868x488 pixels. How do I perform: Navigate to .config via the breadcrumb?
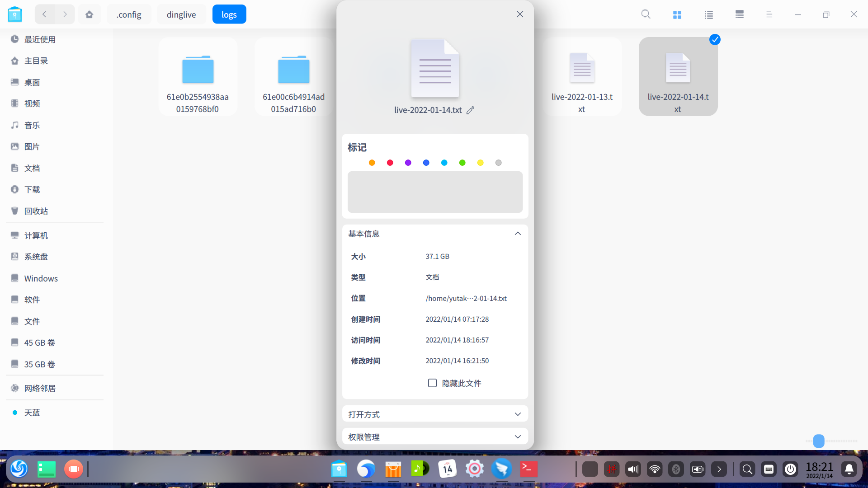click(129, 14)
